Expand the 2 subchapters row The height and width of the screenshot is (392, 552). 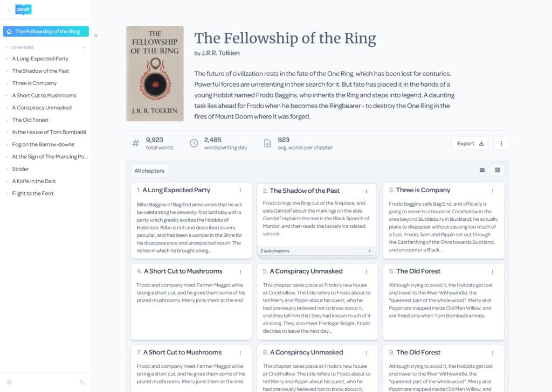click(316, 251)
